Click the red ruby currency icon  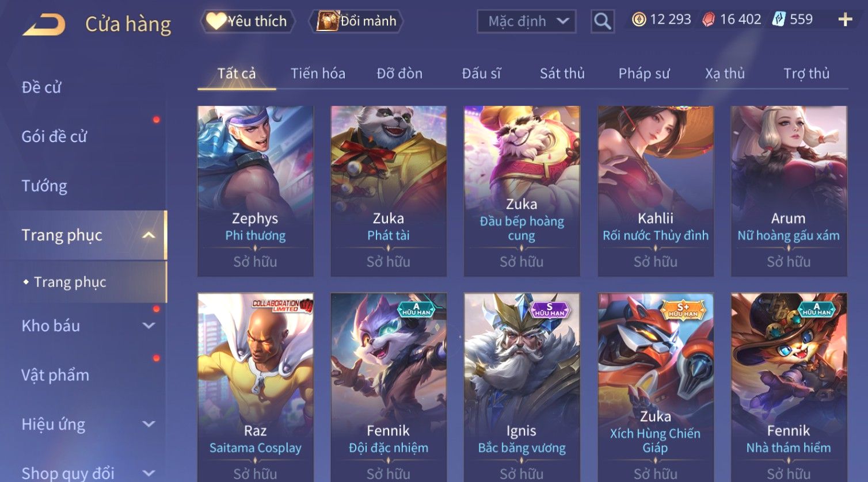point(709,20)
